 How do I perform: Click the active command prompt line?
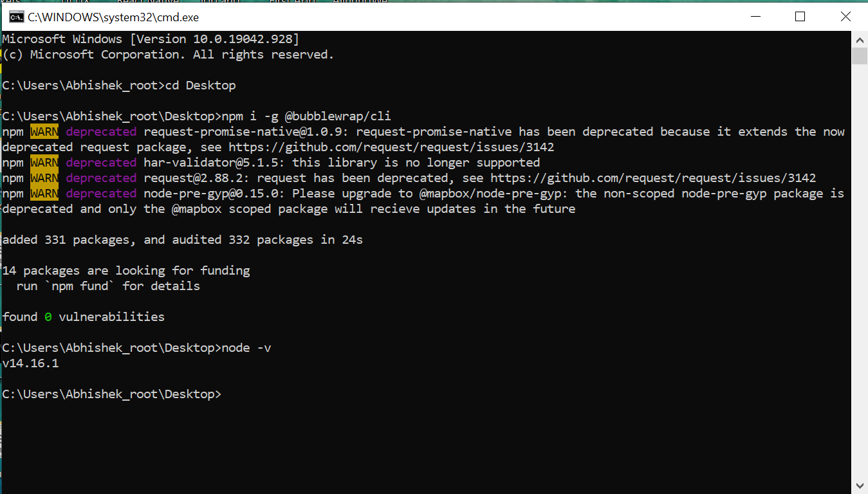[x=113, y=394]
